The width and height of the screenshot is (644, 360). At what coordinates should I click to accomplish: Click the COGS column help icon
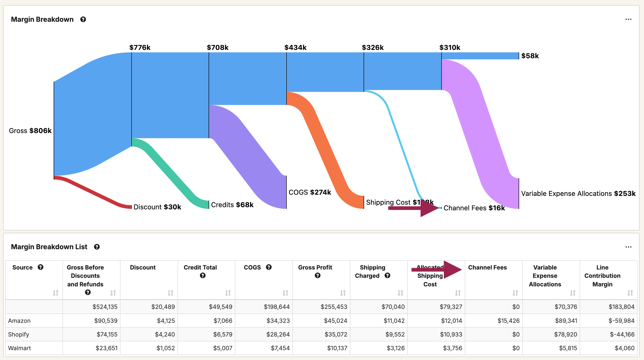point(269,267)
